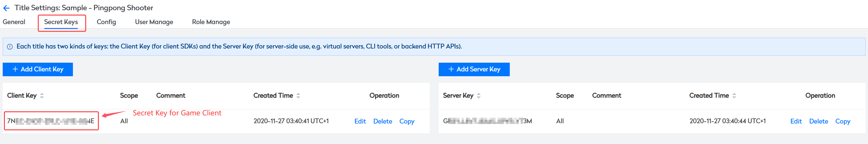Sort client keys by Created Time
This screenshot has width=868, height=144.
298,96
